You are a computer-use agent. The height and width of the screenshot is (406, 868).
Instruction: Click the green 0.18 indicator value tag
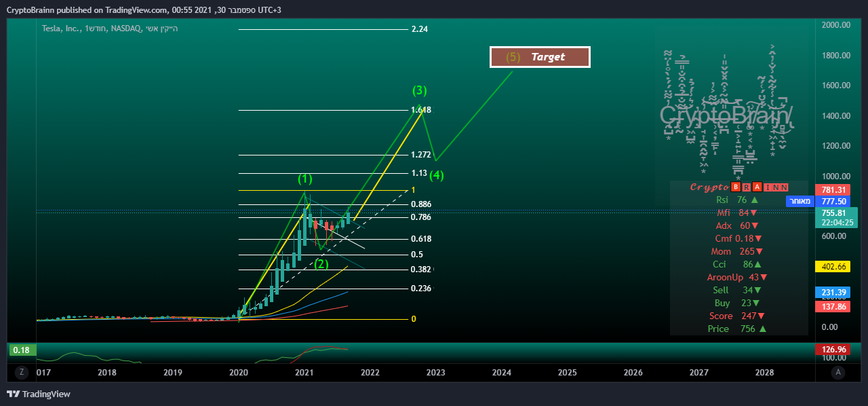(22, 350)
